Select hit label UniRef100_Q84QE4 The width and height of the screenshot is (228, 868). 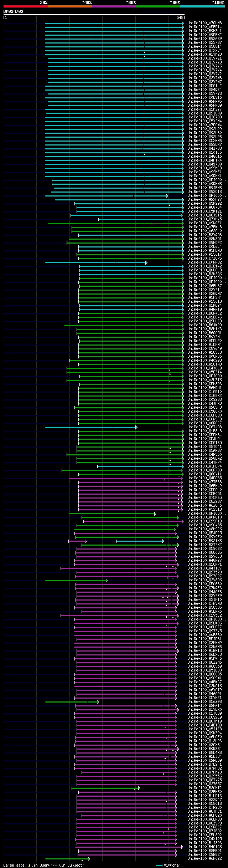[204, 90]
